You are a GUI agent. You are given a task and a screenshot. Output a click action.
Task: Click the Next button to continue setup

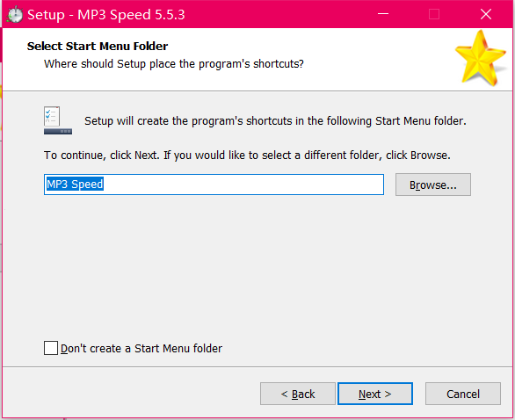coord(375,394)
